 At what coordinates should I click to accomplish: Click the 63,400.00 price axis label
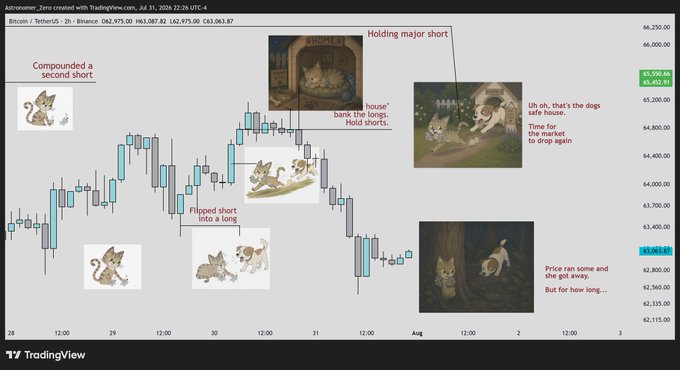(656, 226)
